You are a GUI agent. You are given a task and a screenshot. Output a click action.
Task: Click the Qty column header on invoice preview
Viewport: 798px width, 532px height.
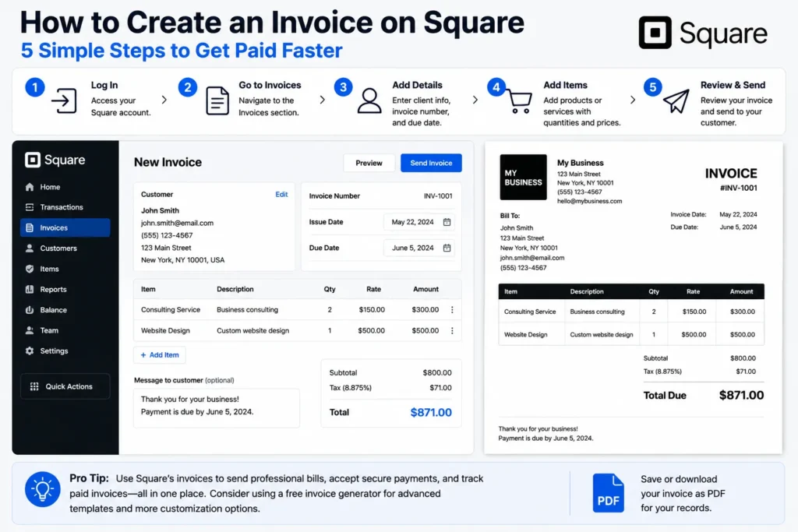(654, 291)
